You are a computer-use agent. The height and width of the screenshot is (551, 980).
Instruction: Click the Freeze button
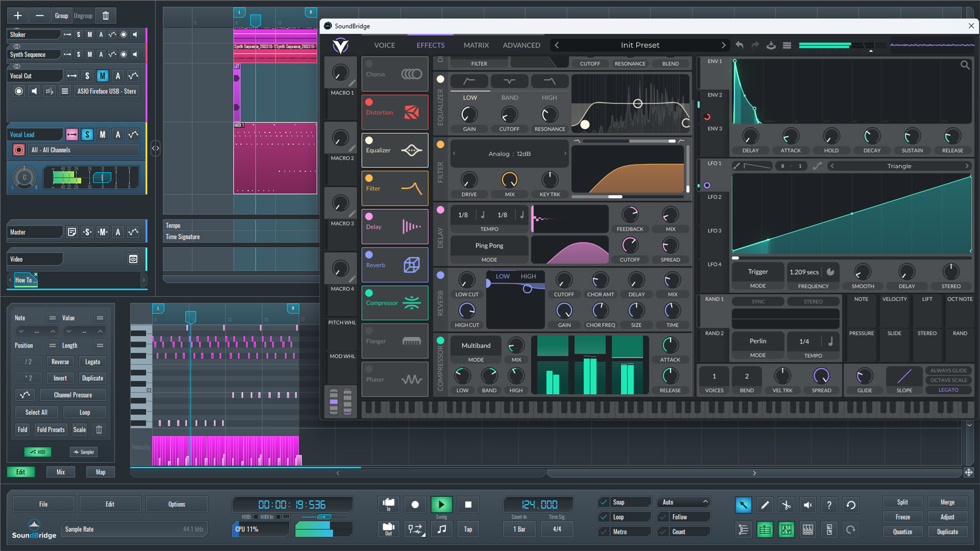click(x=902, y=517)
